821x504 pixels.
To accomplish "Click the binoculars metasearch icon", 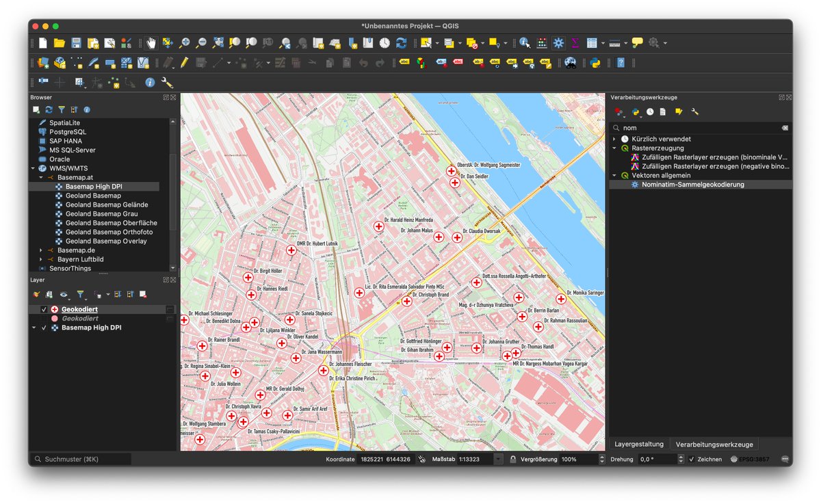I will pyautogui.click(x=570, y=62).
